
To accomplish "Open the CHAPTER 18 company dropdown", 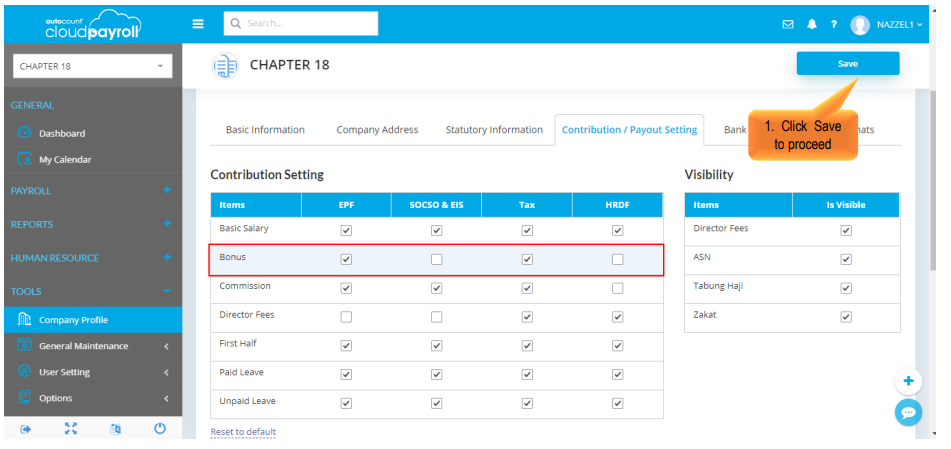I will [x=92, y=67].
